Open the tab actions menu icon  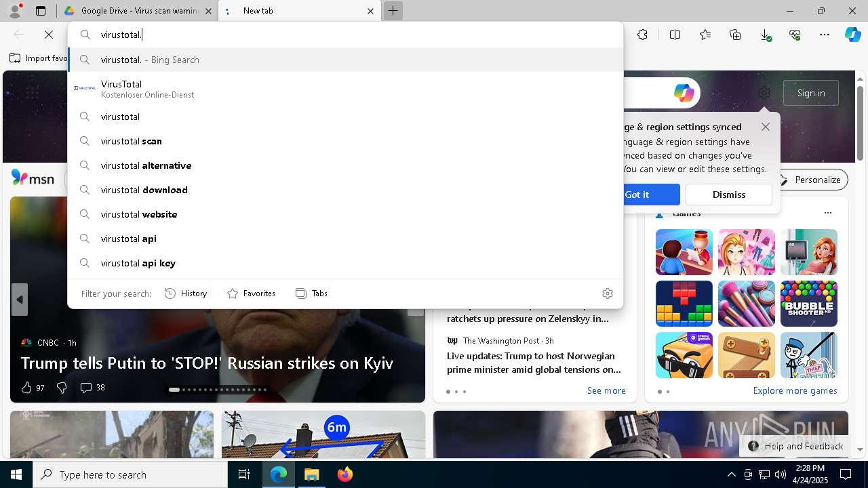[41, 11]
